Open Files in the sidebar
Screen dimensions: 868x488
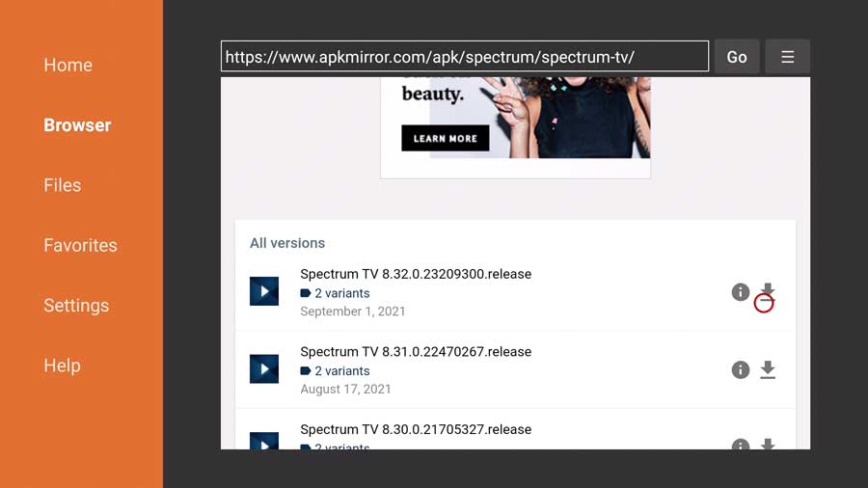coord(63,185)
